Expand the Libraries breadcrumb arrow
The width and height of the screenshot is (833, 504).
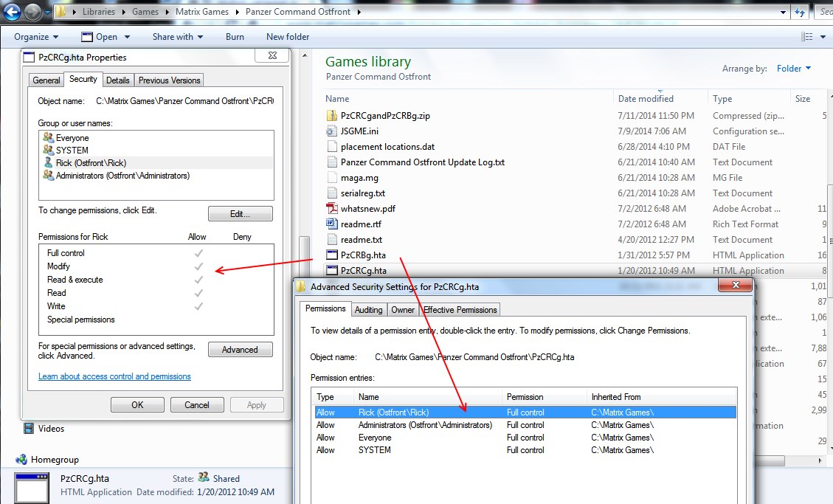coord(124,12)
